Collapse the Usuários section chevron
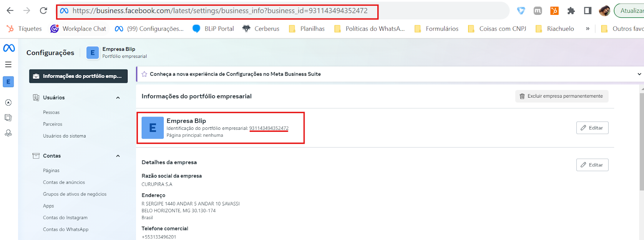Viewport: 644px width, 240px height. (x=118, y=98)
